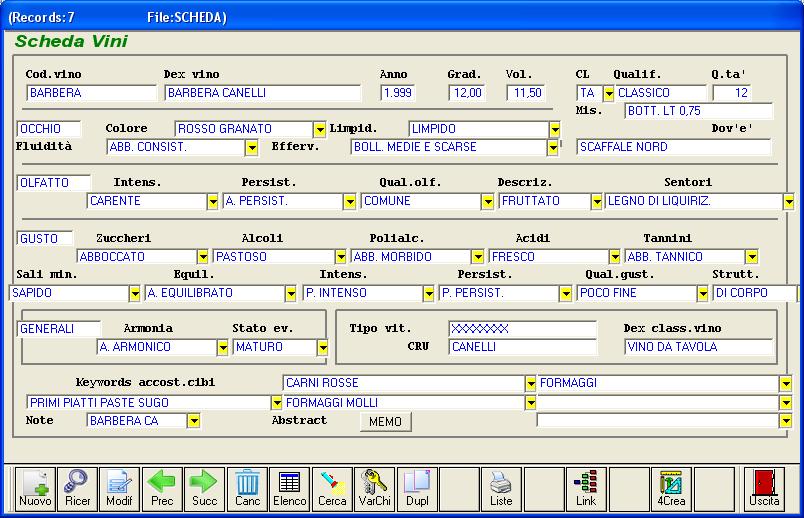Open the Sentori LEGNO DI LIQUIRIZ. dropdown
804x518 pixels.
789,202
